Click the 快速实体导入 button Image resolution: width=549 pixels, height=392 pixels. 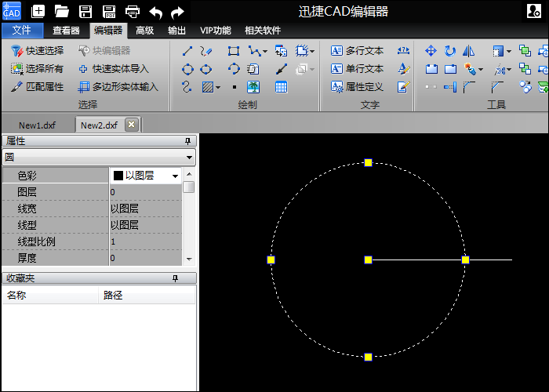pos(114,69)
